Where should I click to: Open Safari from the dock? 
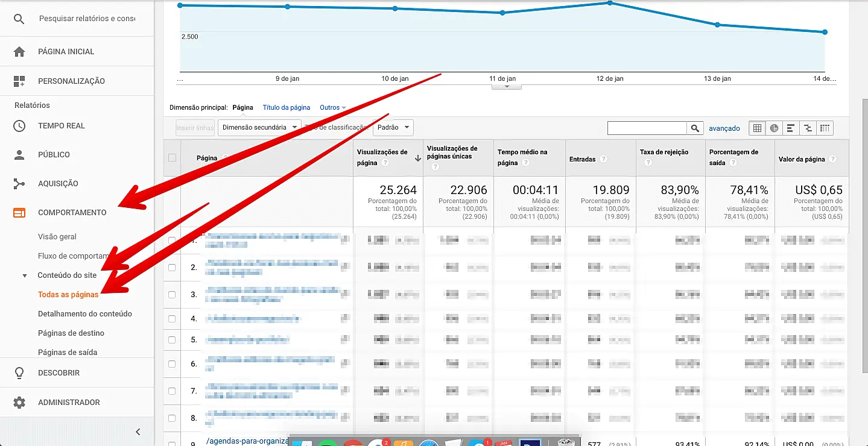(x=430, y=442)
